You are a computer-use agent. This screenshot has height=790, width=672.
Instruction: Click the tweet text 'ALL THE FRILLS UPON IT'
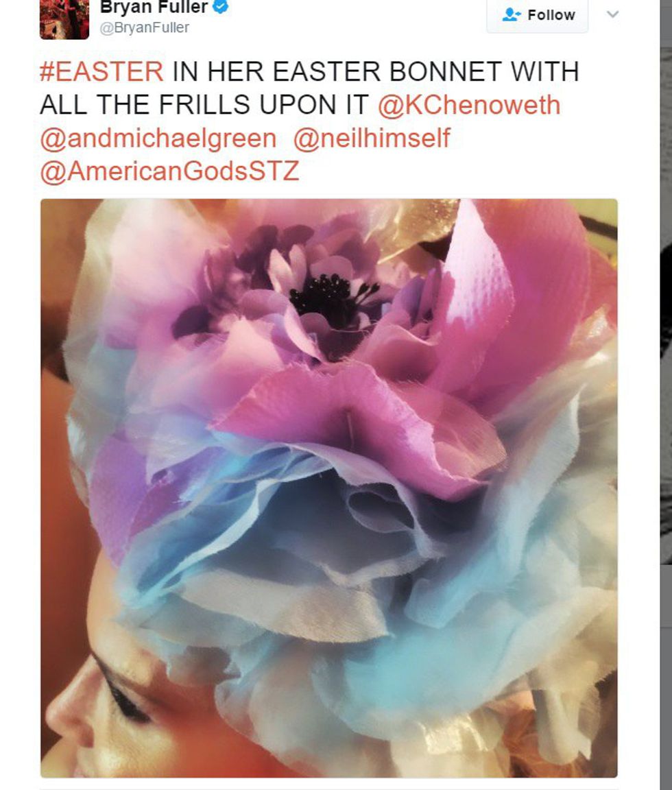coord(204,105)
